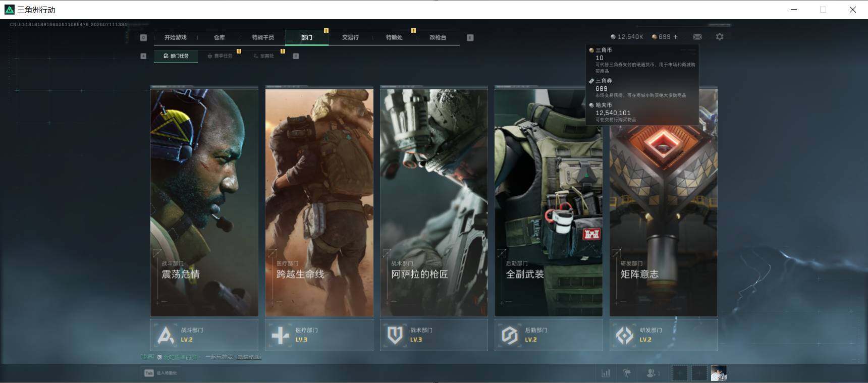This screenshot has height=383, width=868.
Task: Click the flag icon in bottom bar
Action: 627,373
